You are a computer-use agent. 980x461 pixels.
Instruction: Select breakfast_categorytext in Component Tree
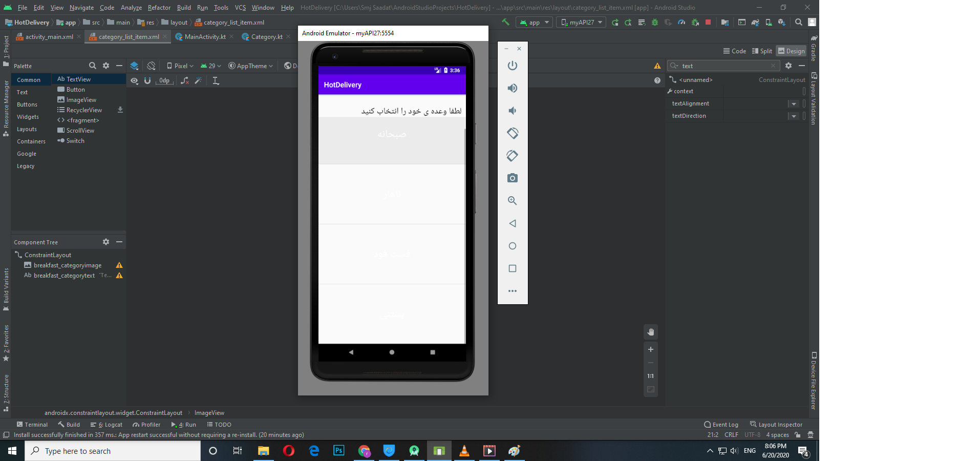[64, 276]
